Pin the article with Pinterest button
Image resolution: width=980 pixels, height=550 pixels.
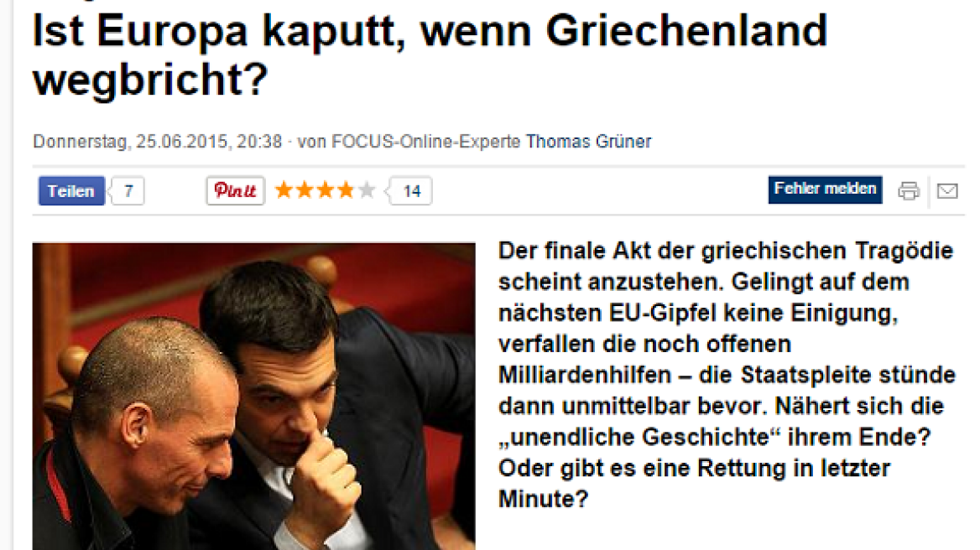(236, 191)
